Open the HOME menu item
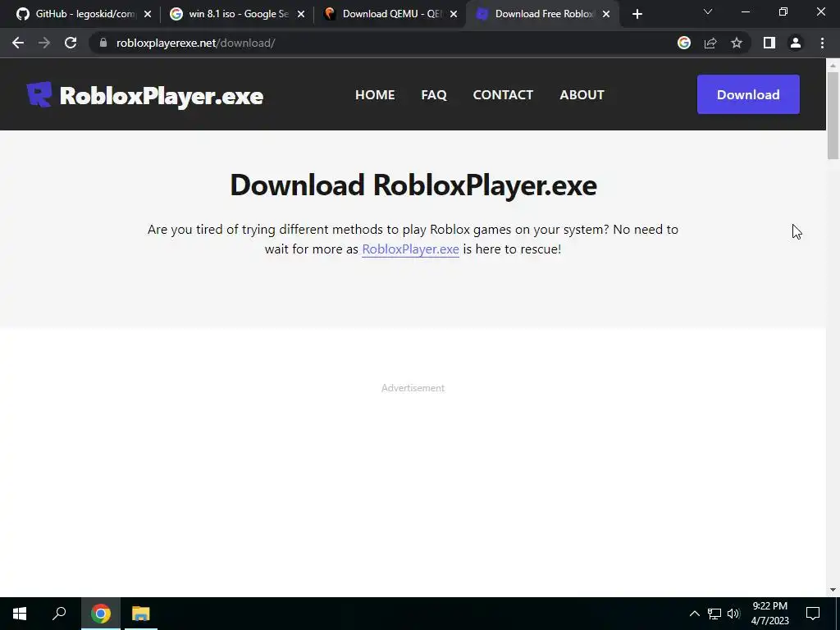Screen dimensions: 840x630 [x=375, y=95]
